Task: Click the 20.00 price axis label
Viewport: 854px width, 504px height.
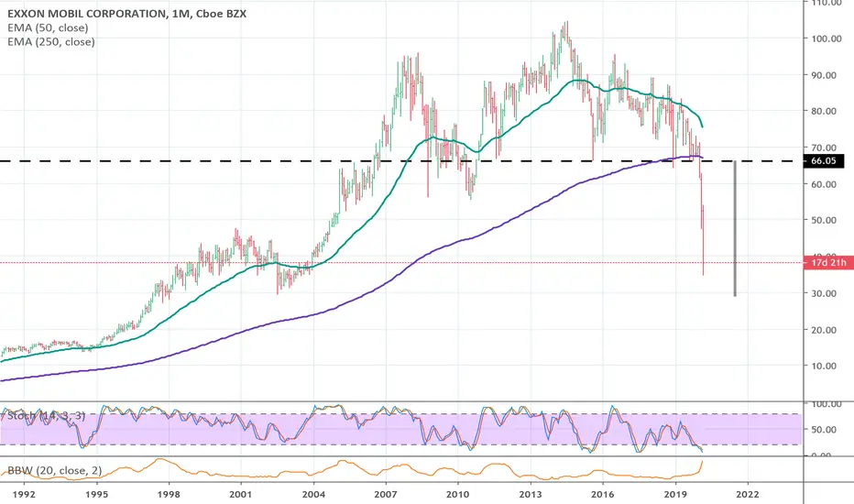Action: pos(824,330)
